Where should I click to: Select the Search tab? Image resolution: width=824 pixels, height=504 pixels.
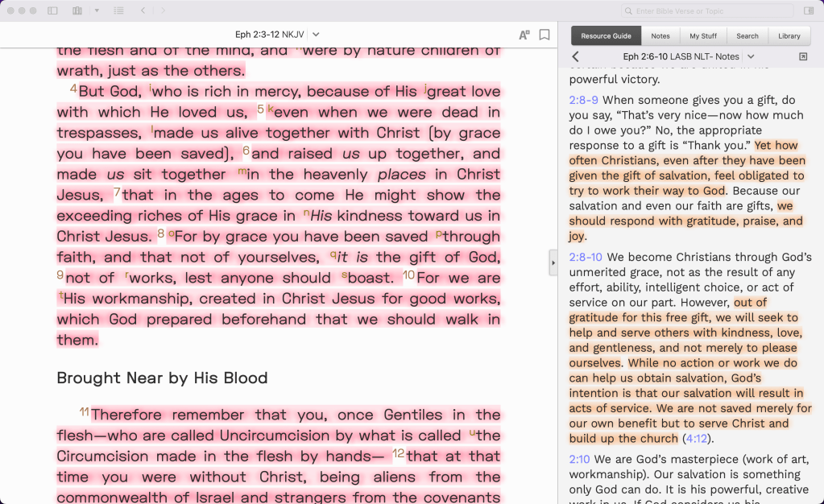[747, 36]
